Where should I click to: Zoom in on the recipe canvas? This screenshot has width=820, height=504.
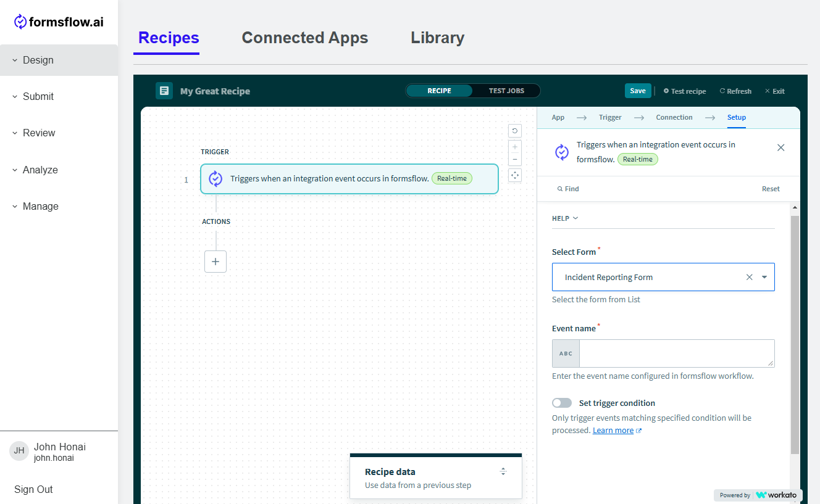(x=515, y=147)
